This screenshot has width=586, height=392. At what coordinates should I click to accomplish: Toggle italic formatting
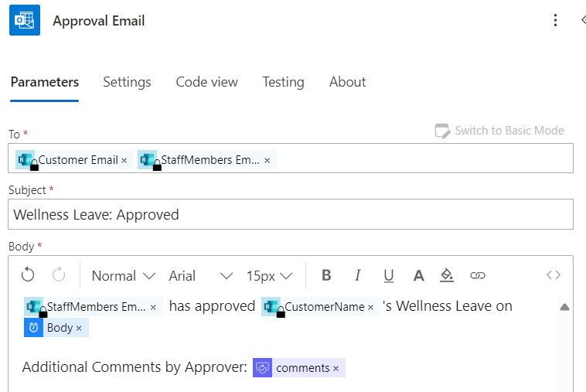tap(358, 275)
